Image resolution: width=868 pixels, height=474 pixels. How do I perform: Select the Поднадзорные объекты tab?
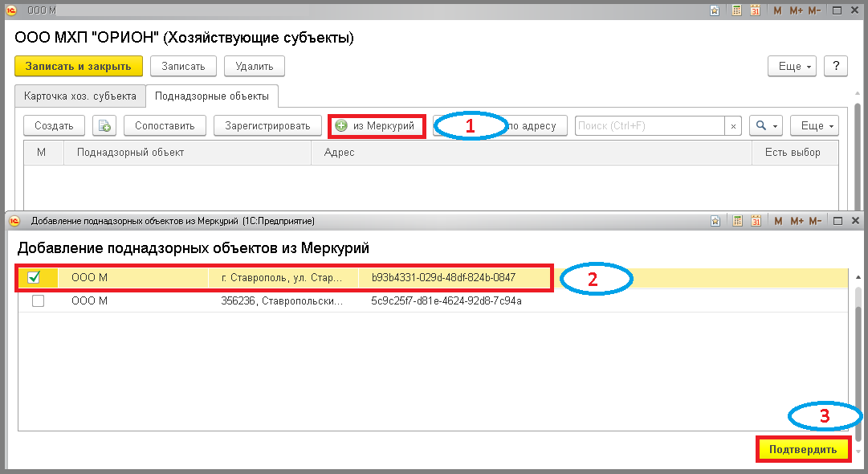click(211, 96)
